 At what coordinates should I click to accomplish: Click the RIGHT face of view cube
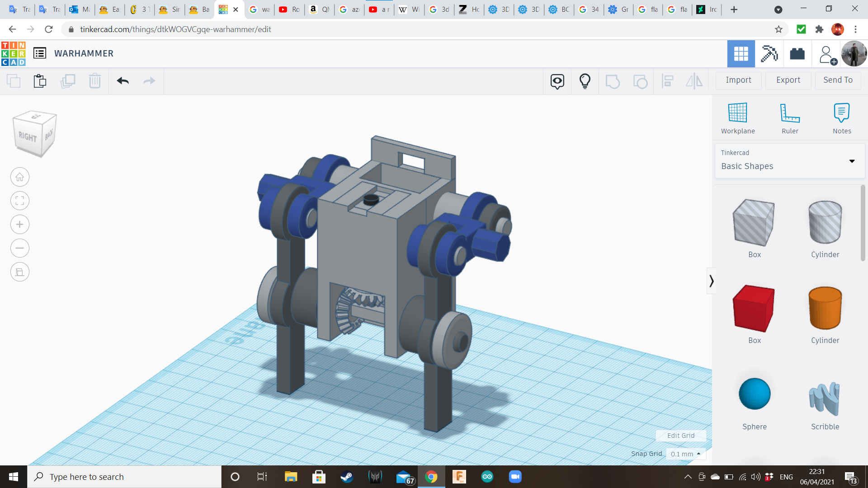tap(28, 136)
